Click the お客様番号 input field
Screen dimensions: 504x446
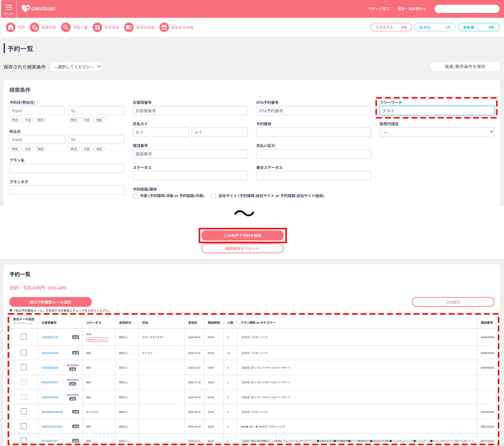click(190, 111)
